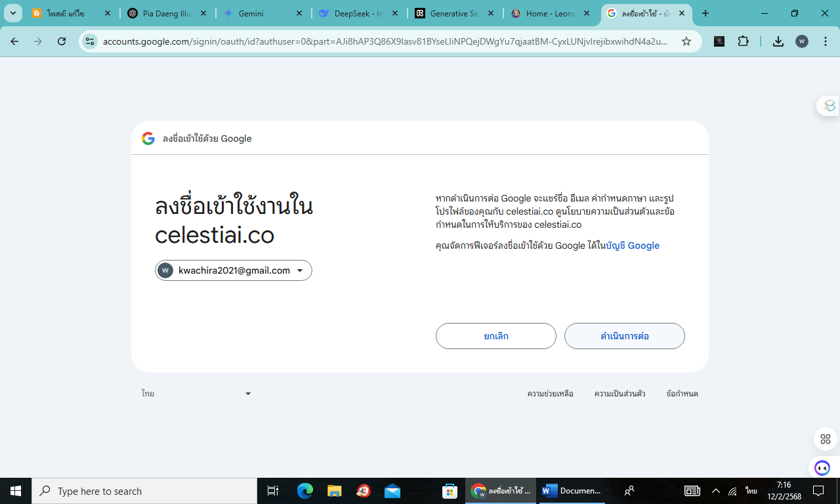Open Chrome Downloads icon
This screenshot has height=504, width=840.
778,41
